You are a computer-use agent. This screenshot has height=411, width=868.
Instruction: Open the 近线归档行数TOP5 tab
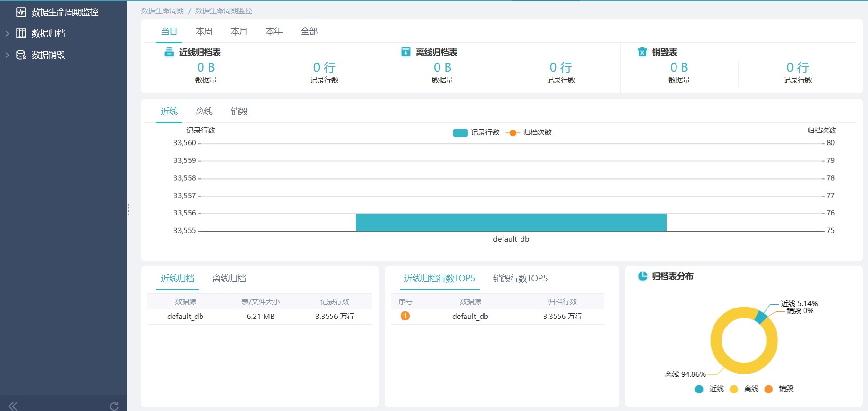coord(439,279)
